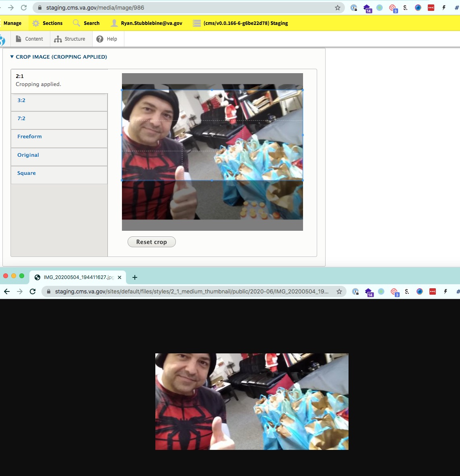460x476 pixels.
Task: Select the Freeform crop type
Action: pos(59,139)
